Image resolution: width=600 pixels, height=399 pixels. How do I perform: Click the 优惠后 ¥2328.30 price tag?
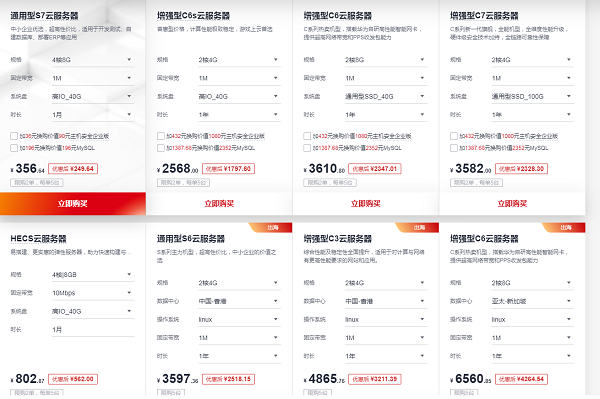(522, 169)
